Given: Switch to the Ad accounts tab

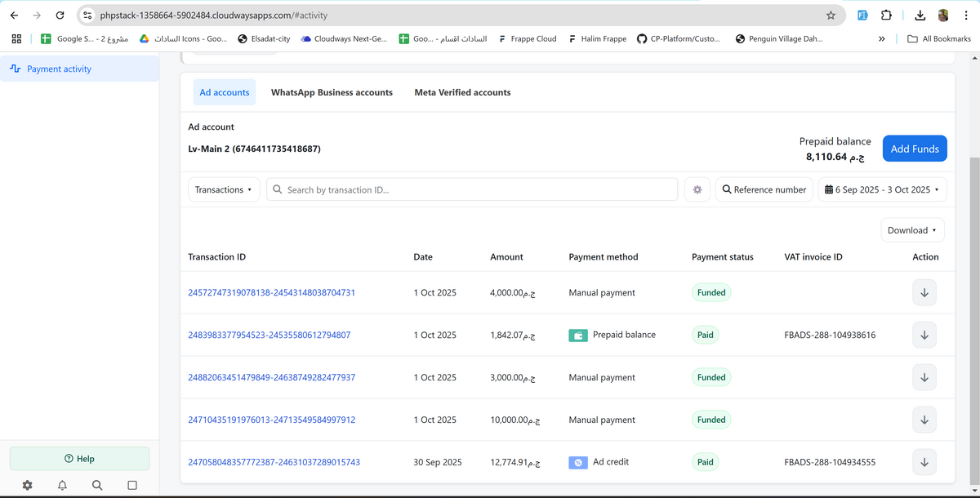Looking at the screenshot, I should pyautogui.click(x=225, y=92).
